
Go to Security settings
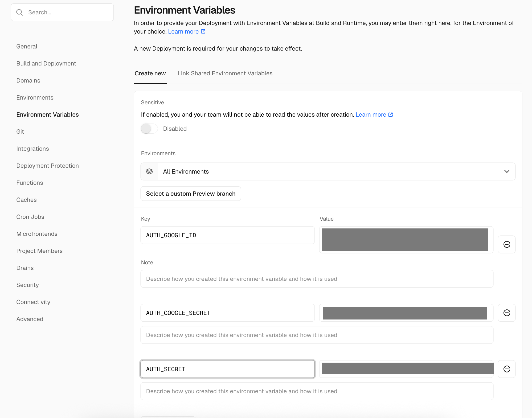point(28,285)
